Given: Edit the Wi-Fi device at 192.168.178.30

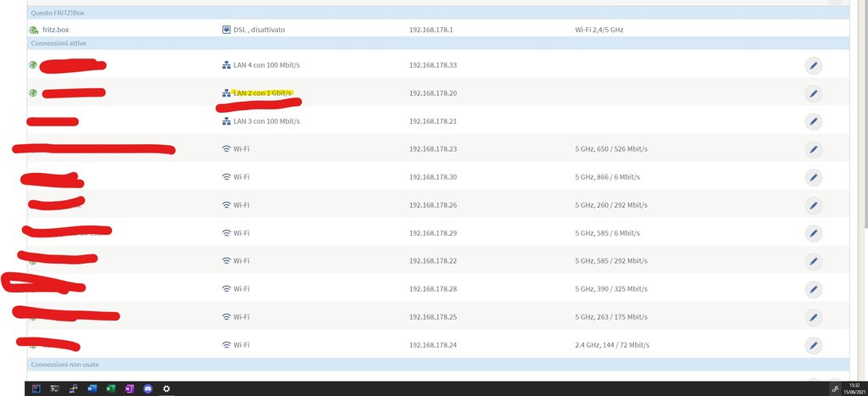Looking at the screenshot, I should click(x=813, y=177).
